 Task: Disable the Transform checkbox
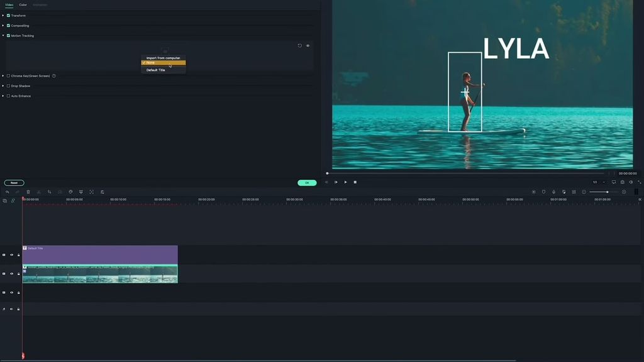click(x=8, y=15)
